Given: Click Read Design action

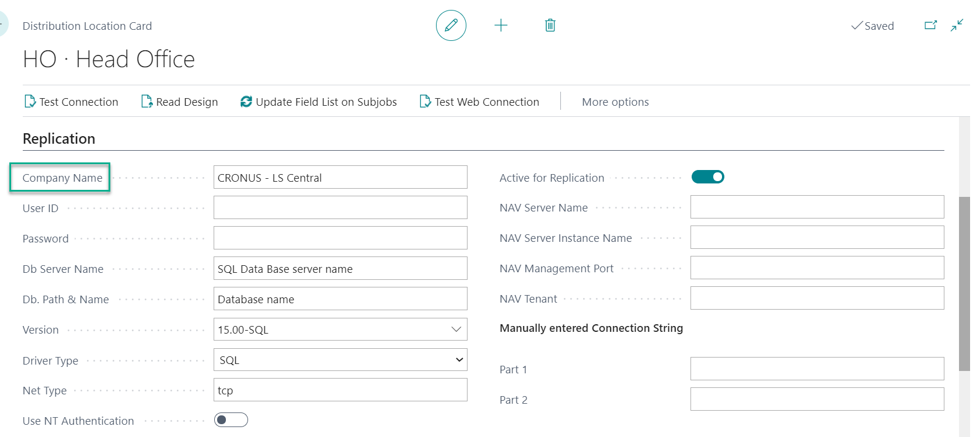Looking at the screenshot, I should 180,102.
